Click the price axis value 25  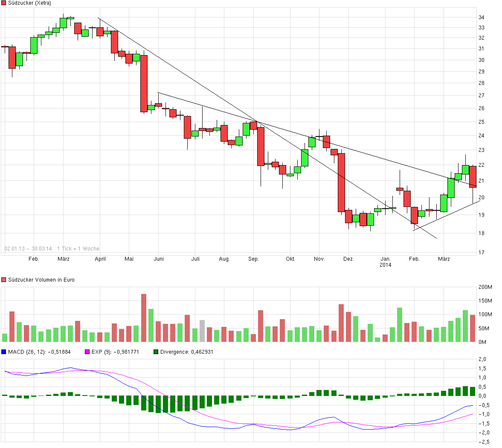click(x=482, y=122)
